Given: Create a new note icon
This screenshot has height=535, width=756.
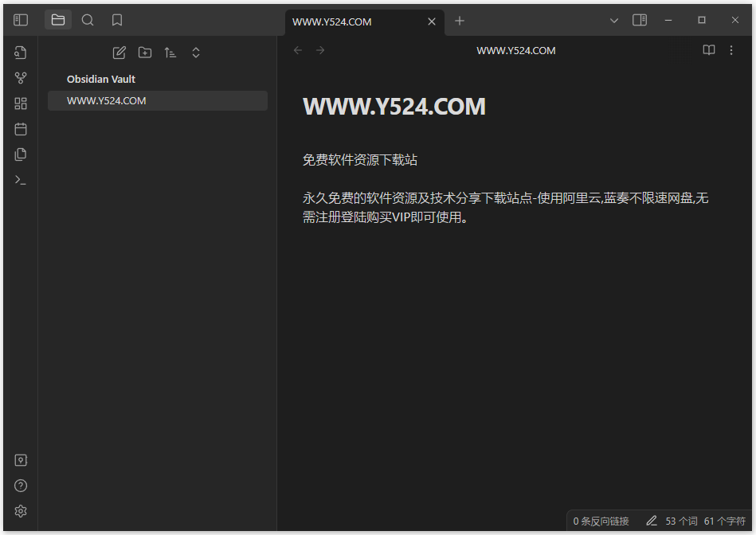Looking at the screenshot, I should pyautogui.click(x=119, y=53).
